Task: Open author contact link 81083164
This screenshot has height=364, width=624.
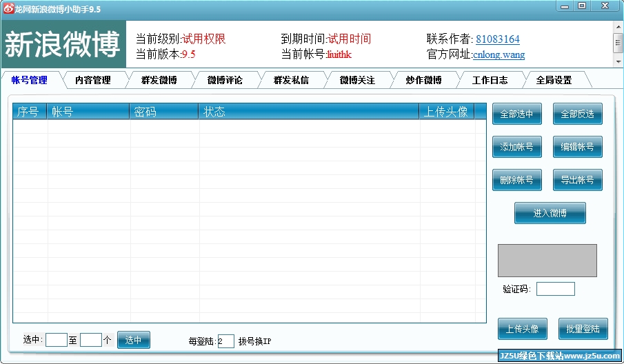Action: coord(497,39)
